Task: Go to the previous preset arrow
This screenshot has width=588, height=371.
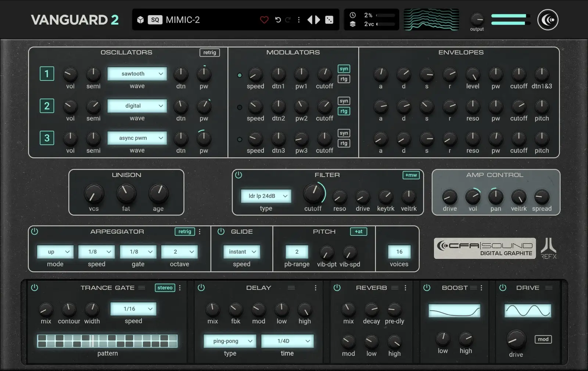Action: tap(310, 20)
